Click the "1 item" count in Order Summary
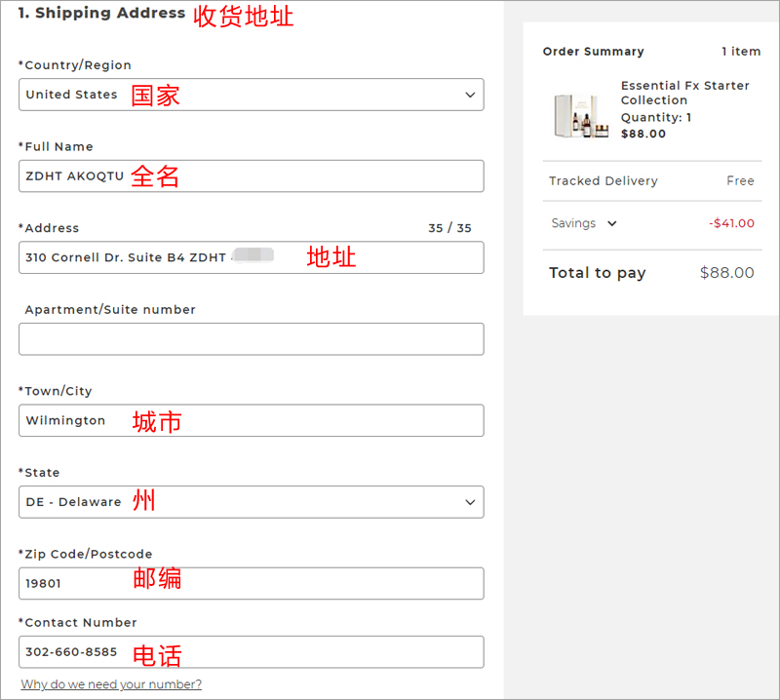This screenshot has width=780, height=700. tap(741, 52)
